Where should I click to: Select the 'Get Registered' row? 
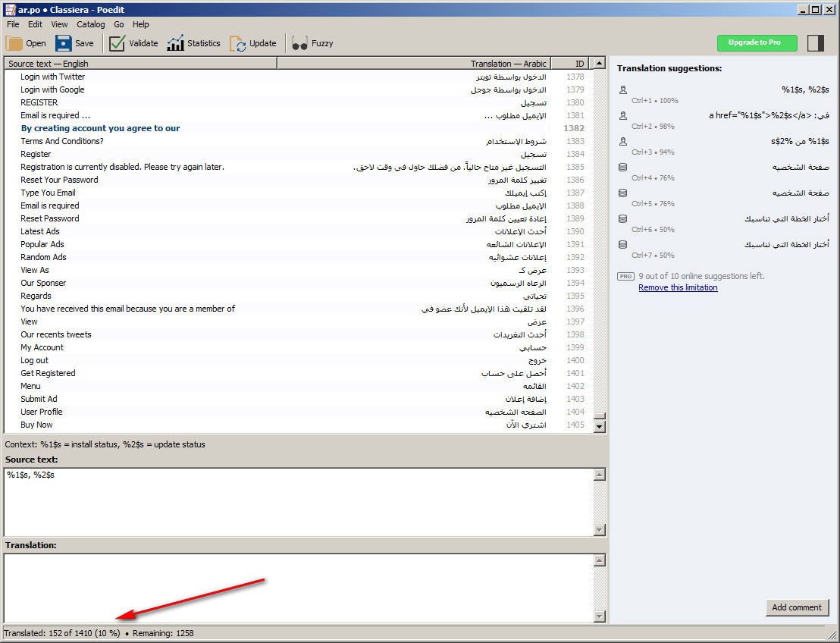point(298,373)
